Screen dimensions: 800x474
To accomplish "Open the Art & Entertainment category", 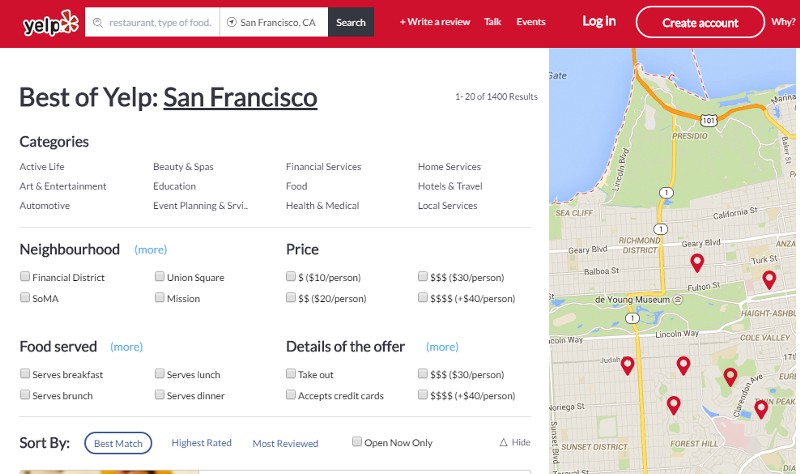I will [63, 186].
